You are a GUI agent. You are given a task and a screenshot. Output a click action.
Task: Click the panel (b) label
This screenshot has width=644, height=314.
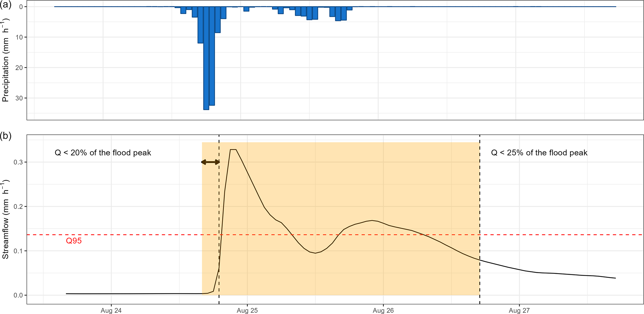pyautogui.click(x=6, y=136)
